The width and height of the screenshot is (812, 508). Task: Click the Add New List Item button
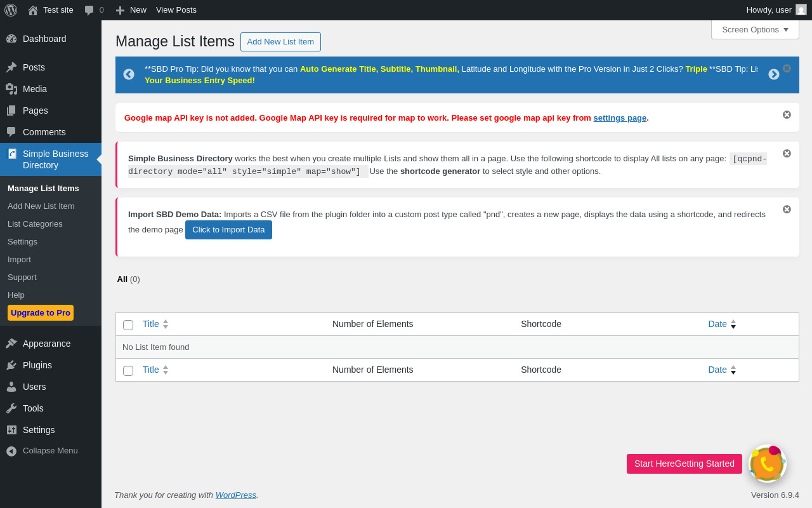[x=280, y=42]
